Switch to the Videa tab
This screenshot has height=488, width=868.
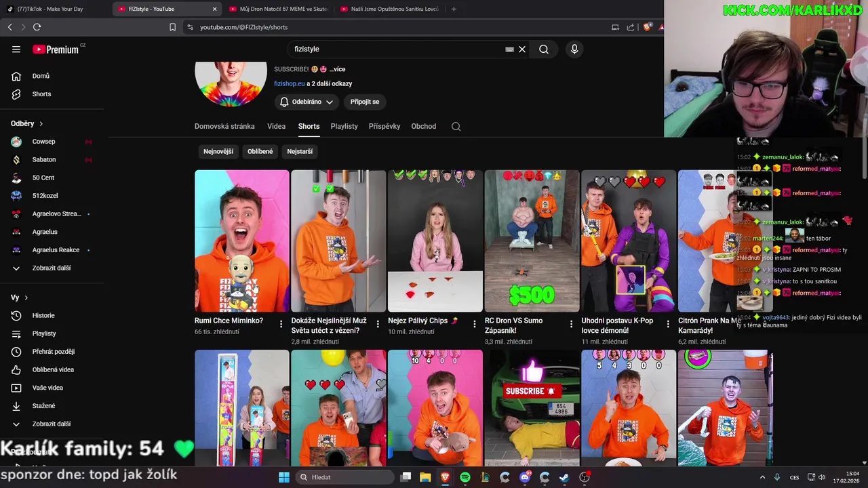coord(276,126)
